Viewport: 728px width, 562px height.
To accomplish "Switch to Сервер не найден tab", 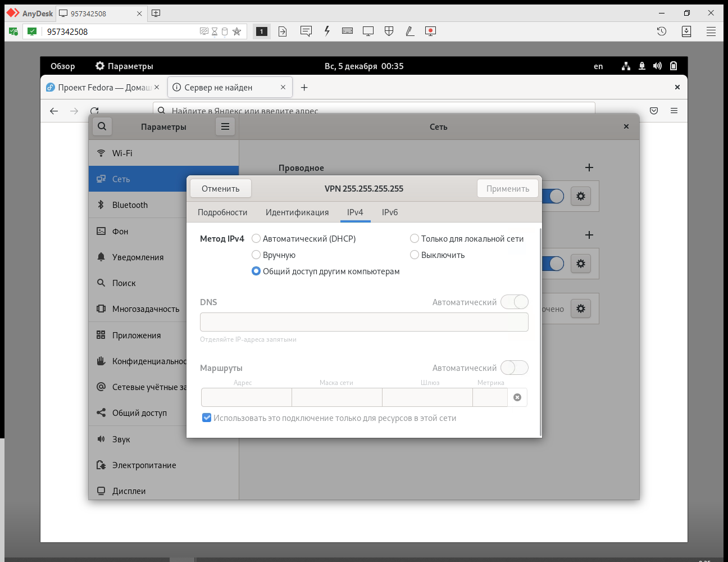I will click(x=229, y=88).
